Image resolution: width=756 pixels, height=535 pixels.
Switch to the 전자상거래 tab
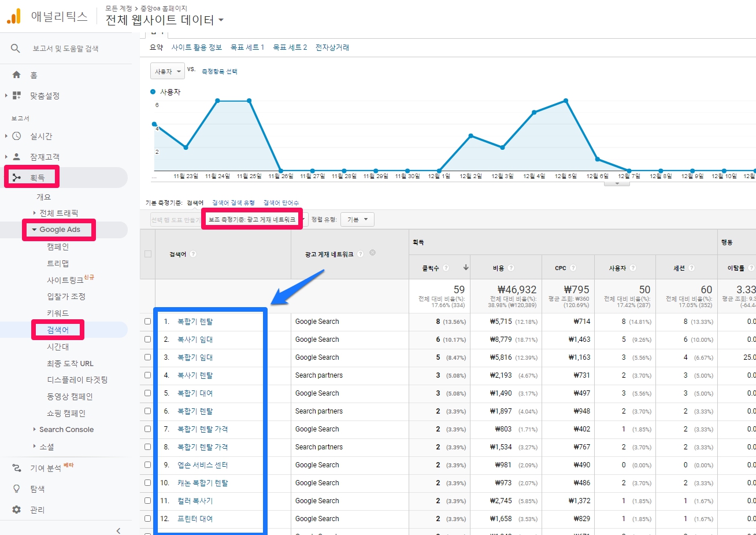[x=332, y=47]
